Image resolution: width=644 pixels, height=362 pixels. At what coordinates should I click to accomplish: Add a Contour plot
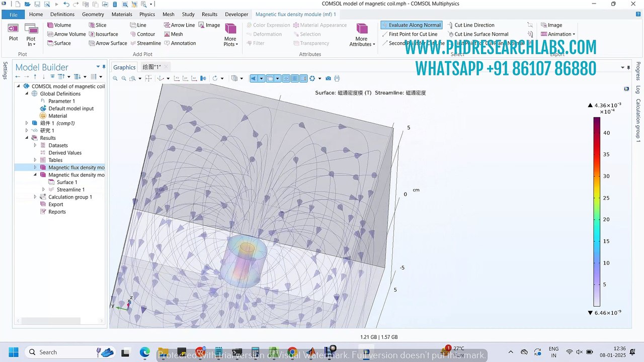(x=142, y=34)
